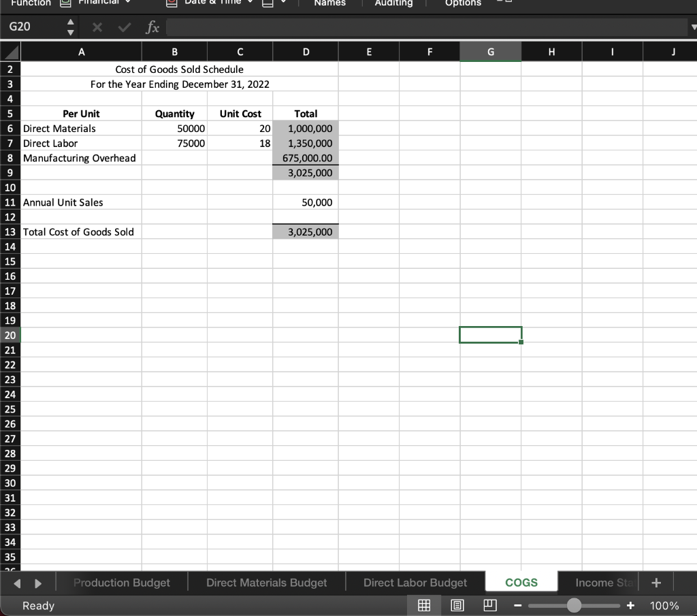Viewport: 697px width, 616px height.
Task: Click the selected cell G20
Action: point(490,335)
